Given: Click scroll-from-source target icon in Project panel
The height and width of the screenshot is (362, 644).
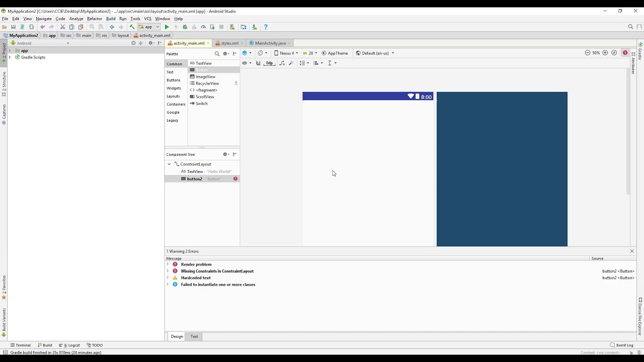Looking at the screenshot, I should tap(133, 43).
